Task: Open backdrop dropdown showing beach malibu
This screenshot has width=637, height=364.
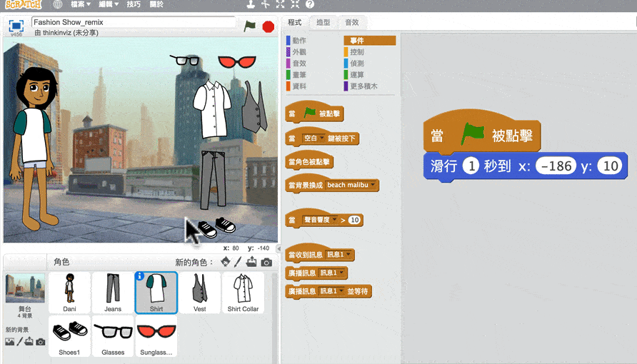Action: tap(351, 185)
